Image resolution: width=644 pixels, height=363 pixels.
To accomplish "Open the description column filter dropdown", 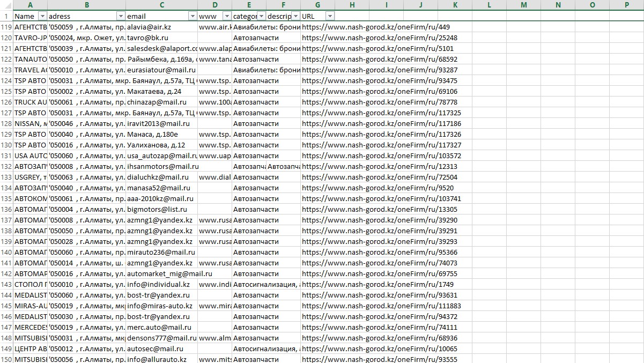I will coord(295,16).
